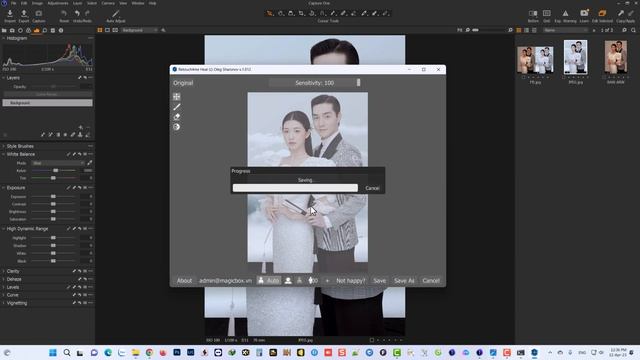Expand the Clarity panel
This screenshot has height=360, width=640.
(4, 271)
